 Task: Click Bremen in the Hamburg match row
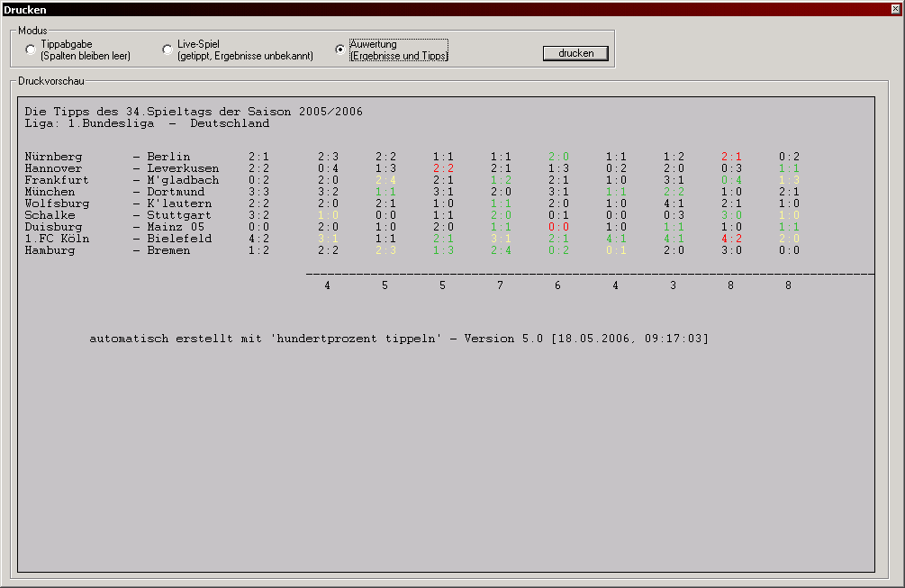pyautogui.click(x=168, y=250)
